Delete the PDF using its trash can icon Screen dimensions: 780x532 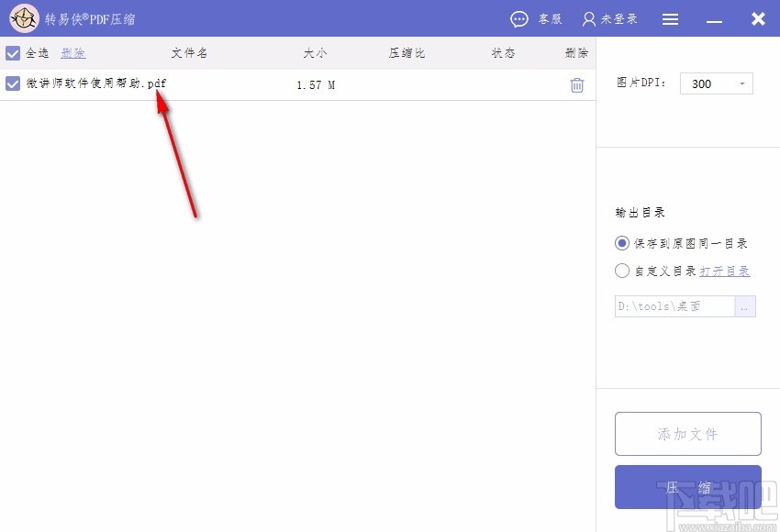click(x=576, y=83)
